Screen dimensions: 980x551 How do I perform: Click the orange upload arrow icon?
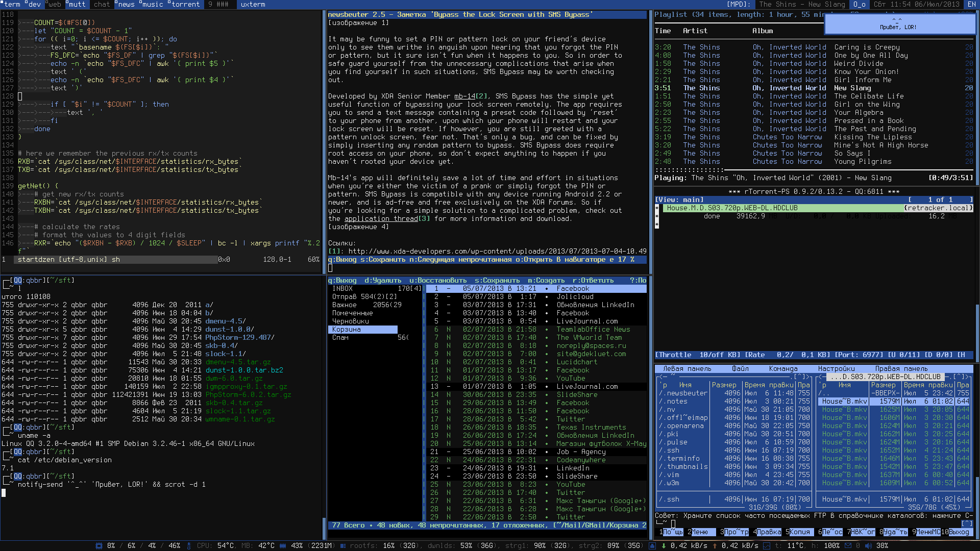click(x=715, y=546)
